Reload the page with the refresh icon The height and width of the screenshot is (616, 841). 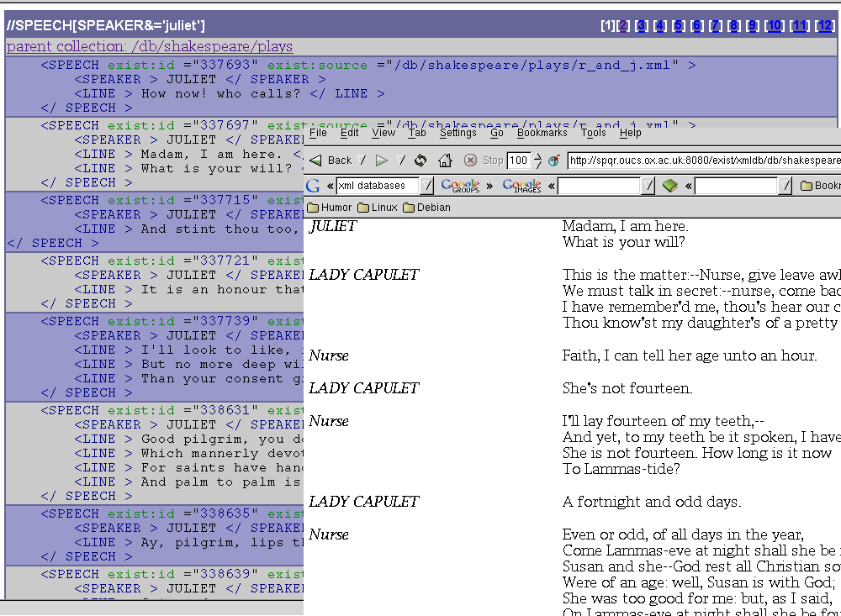pyautogui.click(x=419, y=159)
